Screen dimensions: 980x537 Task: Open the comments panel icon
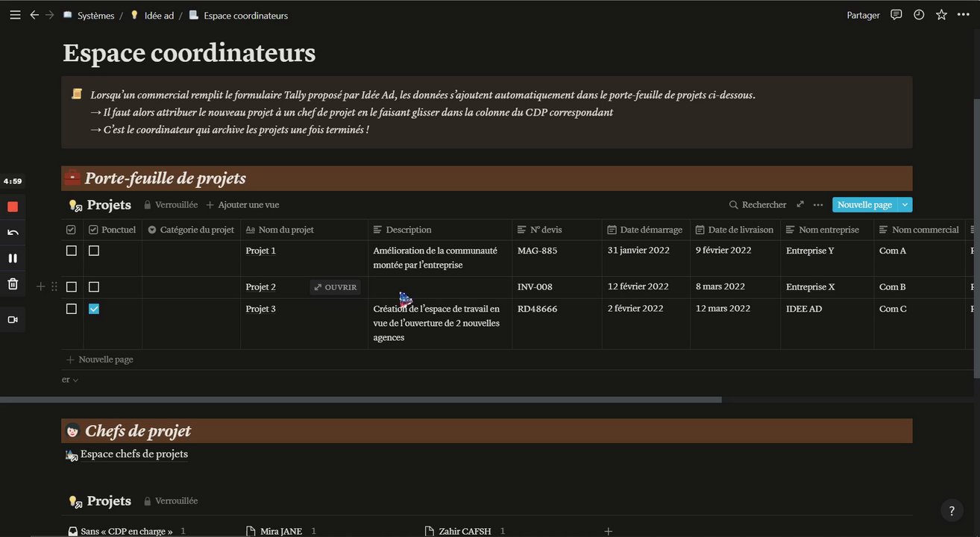click(896, 15)
